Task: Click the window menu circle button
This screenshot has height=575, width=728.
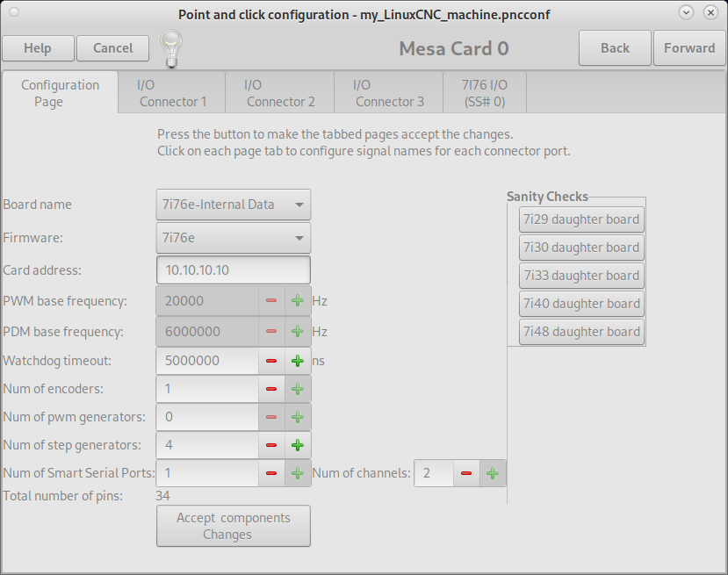Action: click(14, 12)
